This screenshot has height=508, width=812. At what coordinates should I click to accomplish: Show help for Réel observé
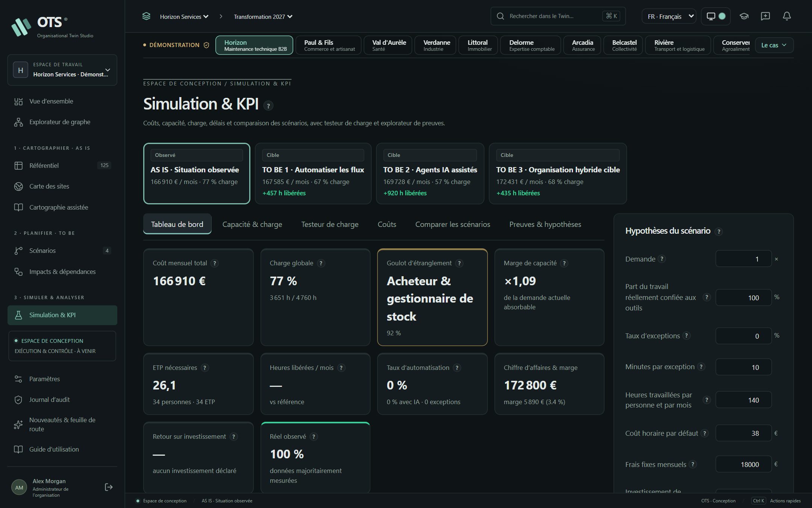coord(314,437)
